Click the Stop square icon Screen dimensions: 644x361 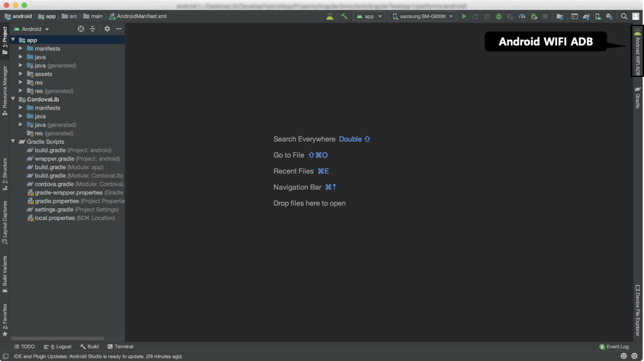[545, 17]
